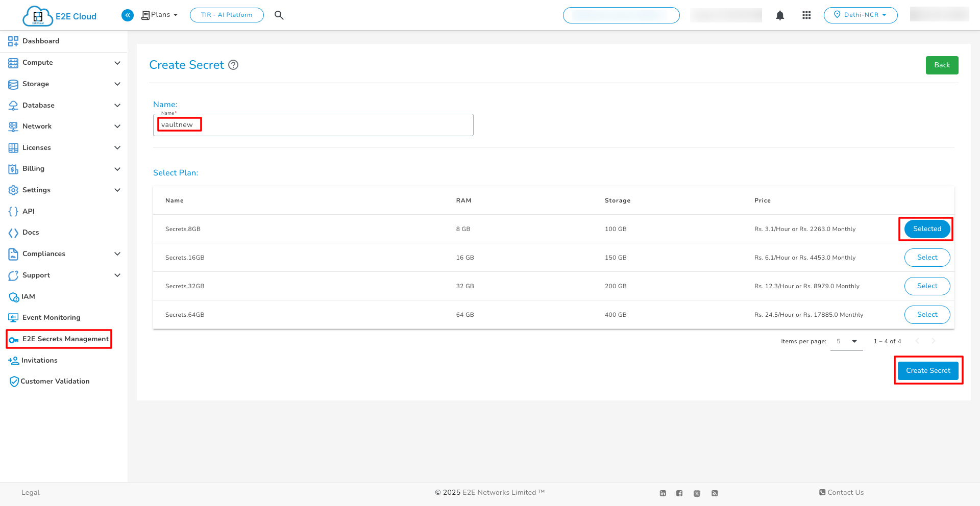Screen dimensions: 980x506
Task: Click the Event Monitoring icon
Action: (13, 318)
